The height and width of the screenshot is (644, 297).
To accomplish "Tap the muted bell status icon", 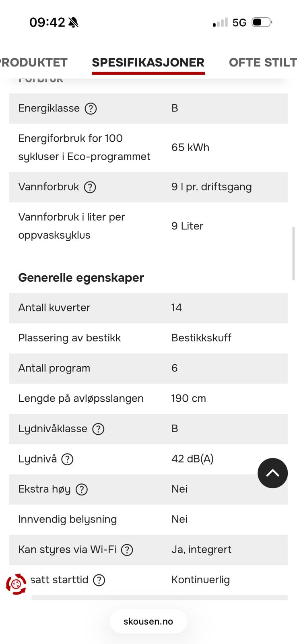I will [x=74, y=23].
